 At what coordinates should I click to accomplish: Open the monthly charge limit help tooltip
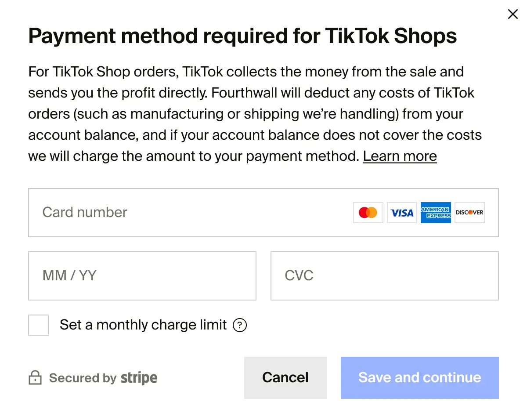[240, 325]
